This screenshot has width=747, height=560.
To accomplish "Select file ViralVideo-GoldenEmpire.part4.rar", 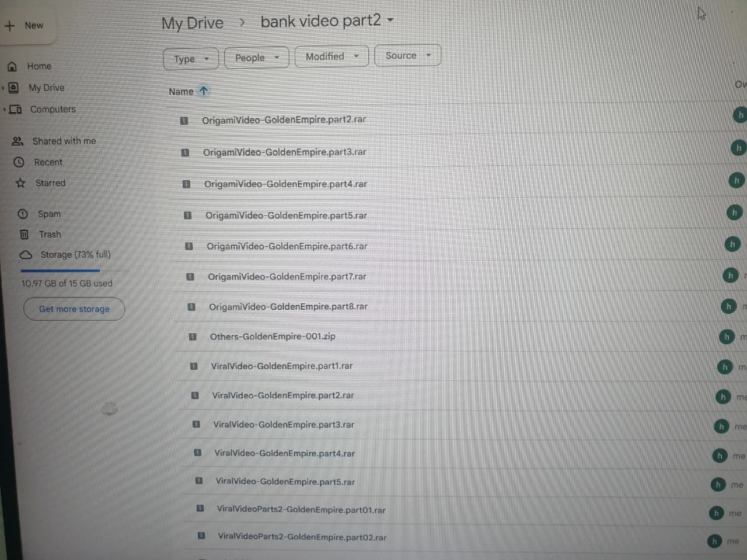I will point(285,453).
